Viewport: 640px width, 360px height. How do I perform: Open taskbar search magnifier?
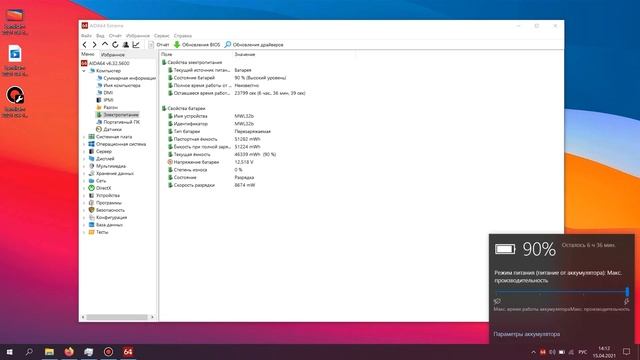[29, 352]
